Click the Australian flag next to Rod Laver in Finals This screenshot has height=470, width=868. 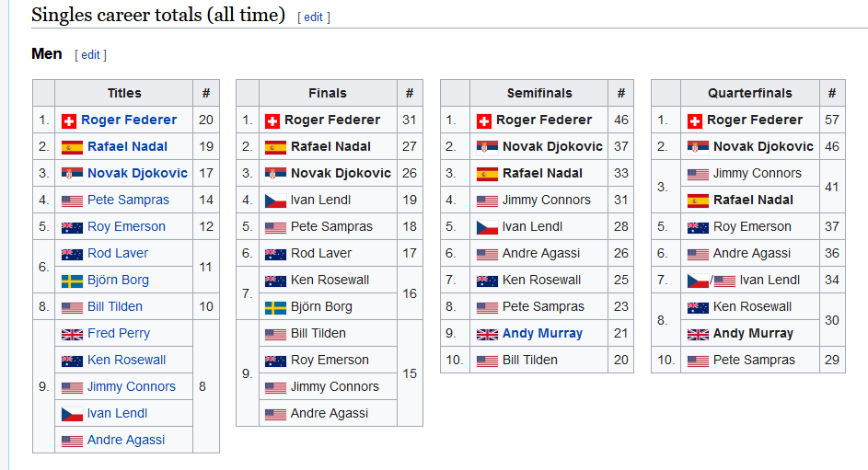(275, 255)
